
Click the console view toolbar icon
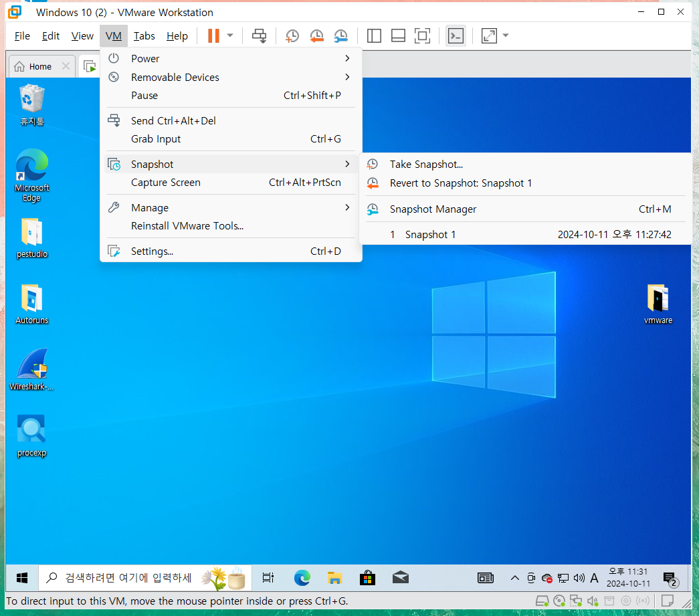[x=456, y=35]
